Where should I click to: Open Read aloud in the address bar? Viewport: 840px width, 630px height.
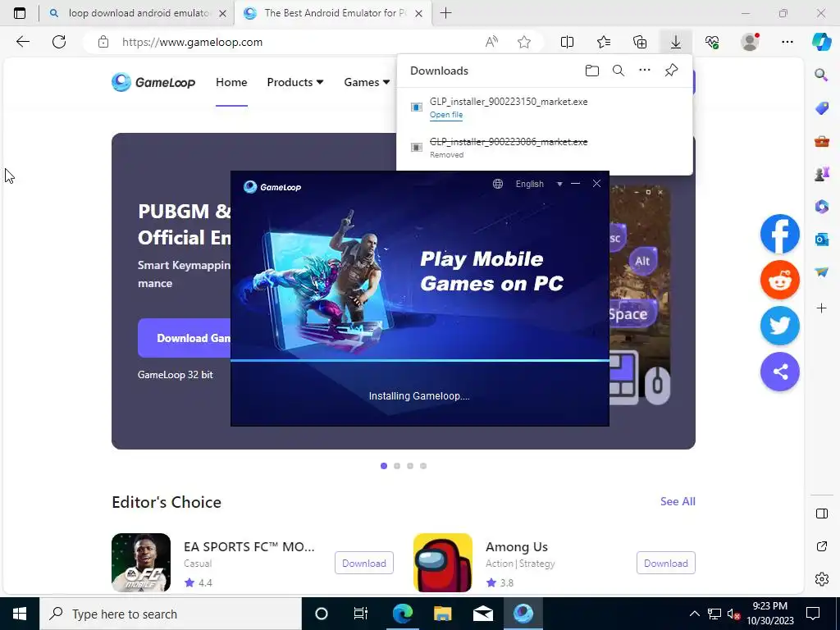point(491,42)
